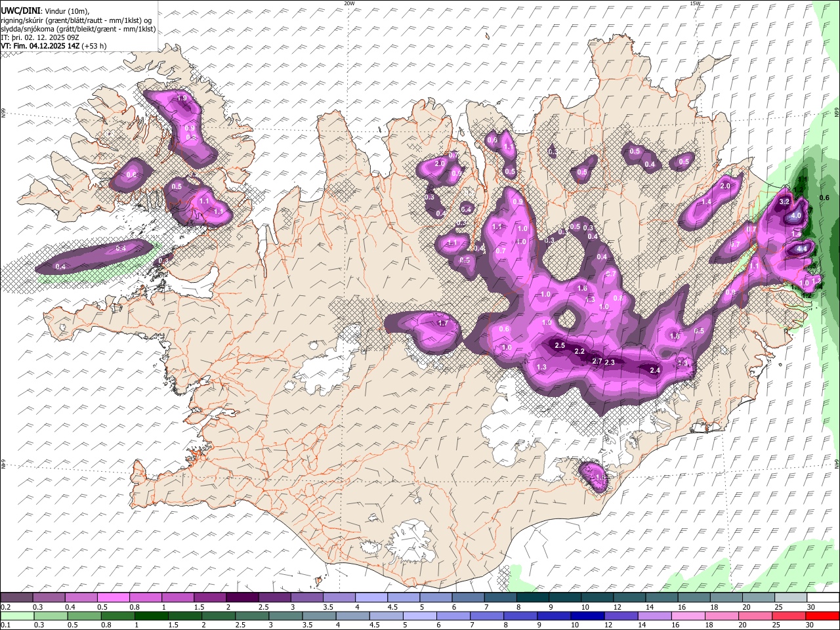The width and height of the screenshot is (840, 630).
Task: Select the 30 label in the bottom legend row
Action: 811,625
